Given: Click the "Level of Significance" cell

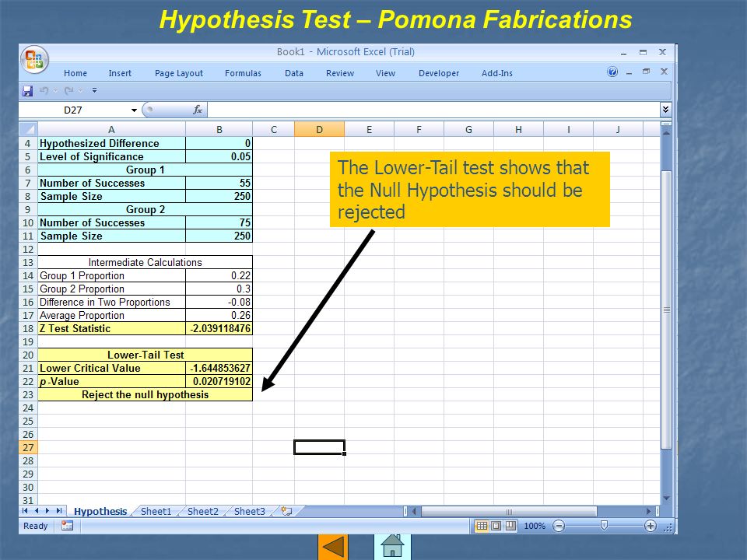Looking at the screenshot, I should click(x=111, y=156).
